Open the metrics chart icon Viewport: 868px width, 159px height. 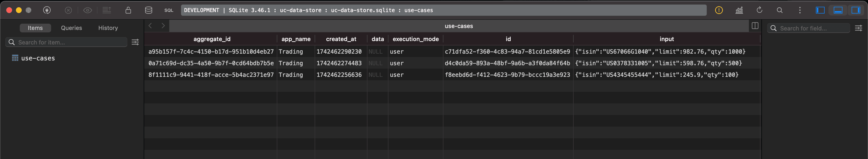(739, 10)
